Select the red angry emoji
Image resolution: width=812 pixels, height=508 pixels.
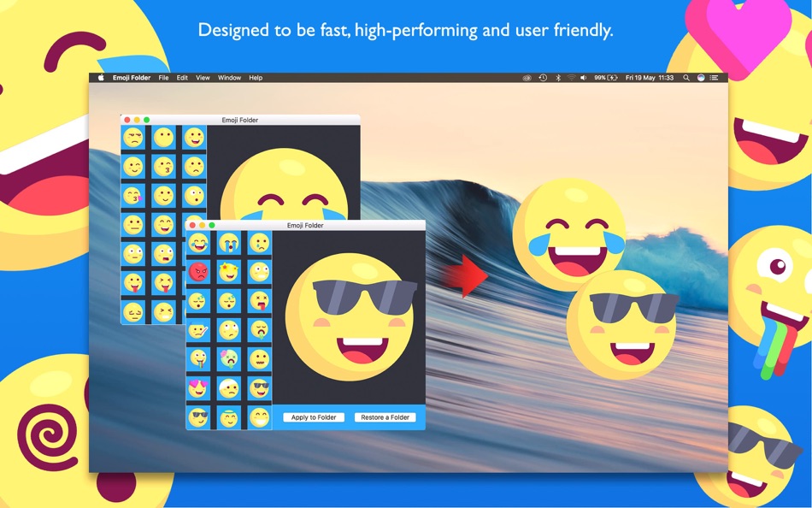click(x=197, y=270)
